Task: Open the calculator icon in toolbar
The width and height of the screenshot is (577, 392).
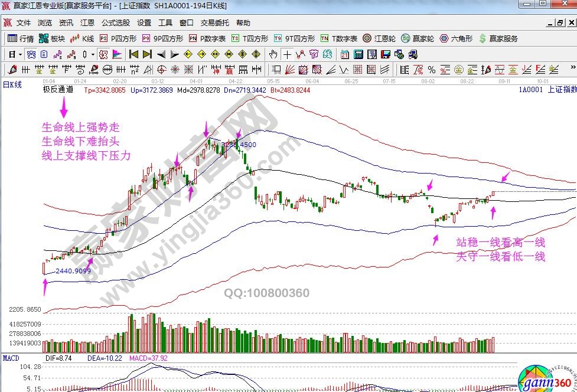Action: (x=359, y=54)
